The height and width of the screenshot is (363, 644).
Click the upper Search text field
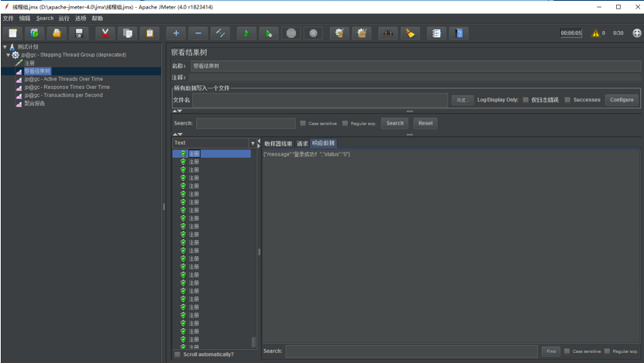(x=246, y=123)
